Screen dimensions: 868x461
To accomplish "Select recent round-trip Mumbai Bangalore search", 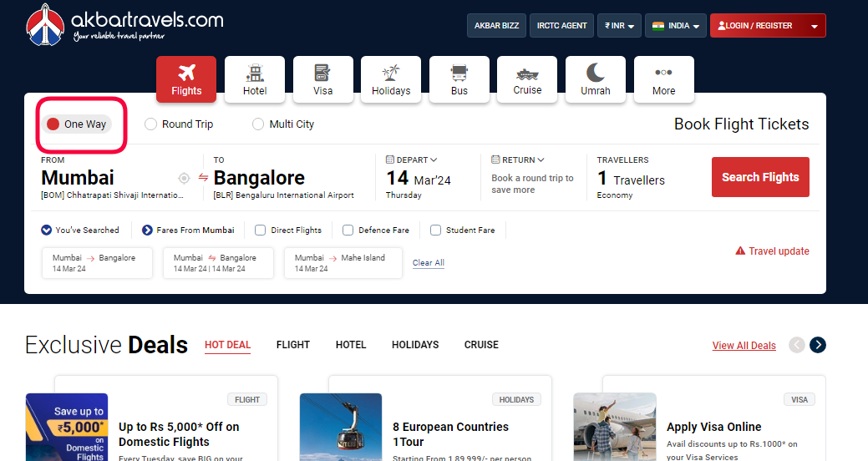I will [218, 263].
